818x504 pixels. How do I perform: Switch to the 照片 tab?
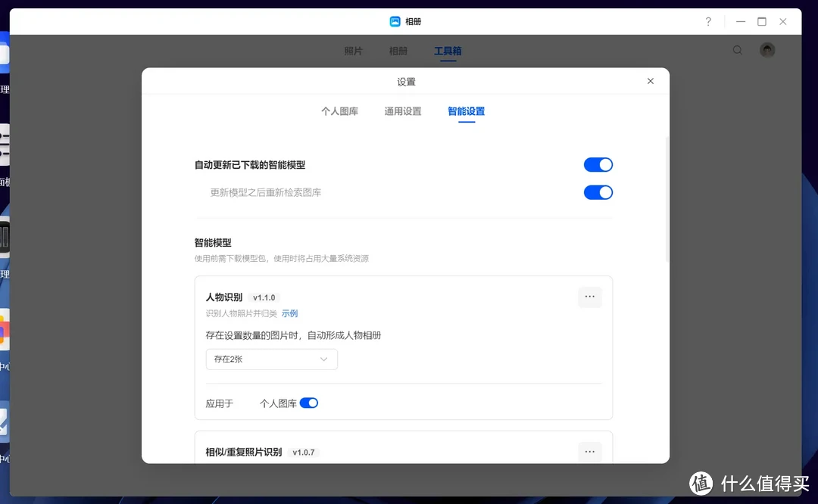pyautogui.click(x=353, y=51)
